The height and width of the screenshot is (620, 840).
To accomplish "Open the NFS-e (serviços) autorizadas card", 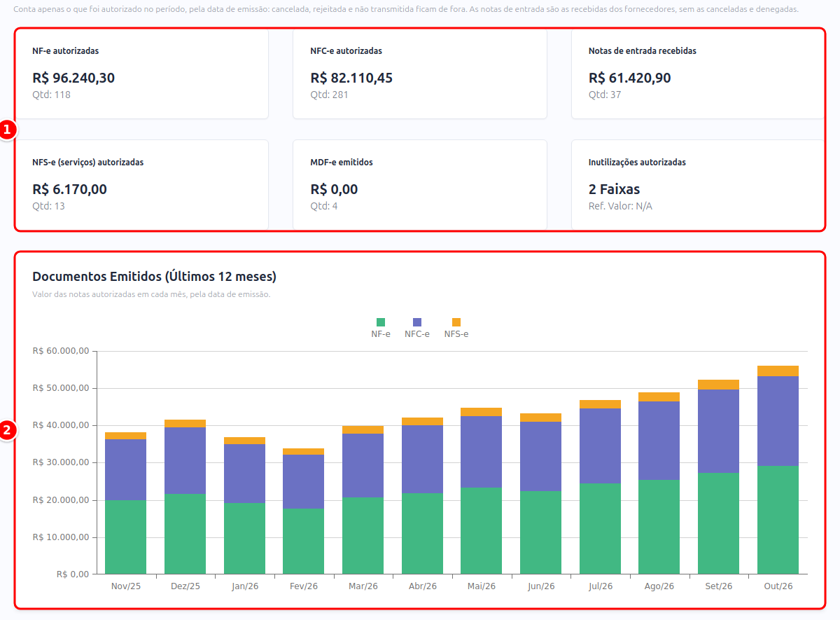I will pyautogui.click(x=142, y=185).
